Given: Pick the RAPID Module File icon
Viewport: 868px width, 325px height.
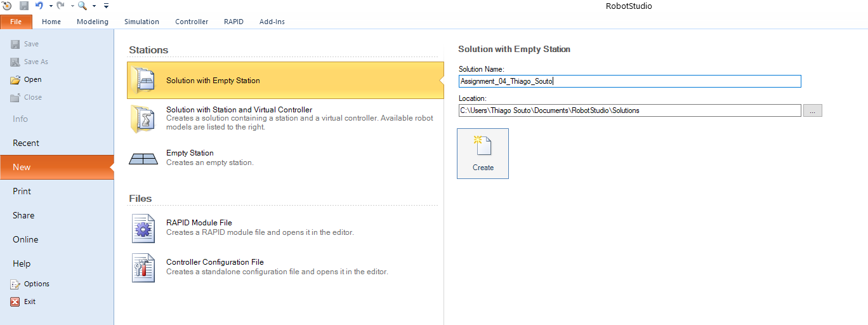Looking at the screenshot, I should (x=143, y=228).
